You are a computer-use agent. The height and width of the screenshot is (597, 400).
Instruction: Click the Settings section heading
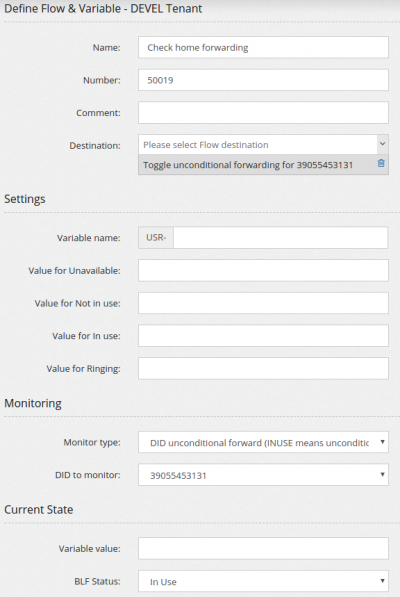pos(25,199)
